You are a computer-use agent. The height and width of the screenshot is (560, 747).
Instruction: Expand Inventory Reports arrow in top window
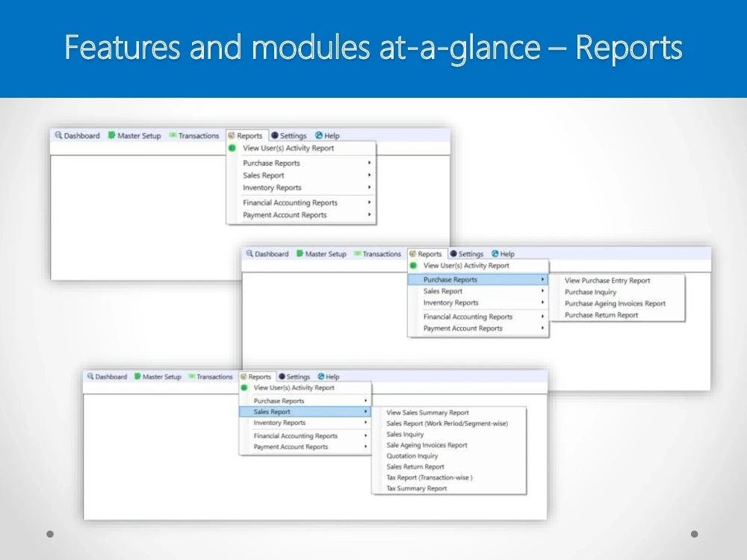click(x=369, y=187)
